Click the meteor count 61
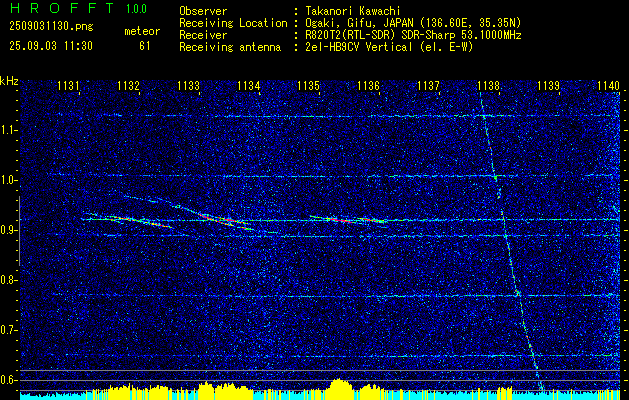Image resolution: width=629 pixels, height=400 pixels. (144, 46)
